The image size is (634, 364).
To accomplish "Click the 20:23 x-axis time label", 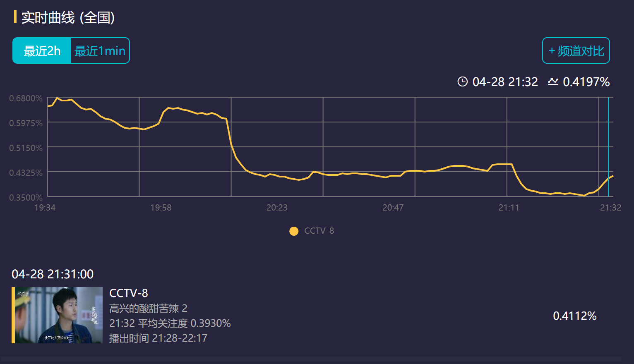I will coord(277,207).
